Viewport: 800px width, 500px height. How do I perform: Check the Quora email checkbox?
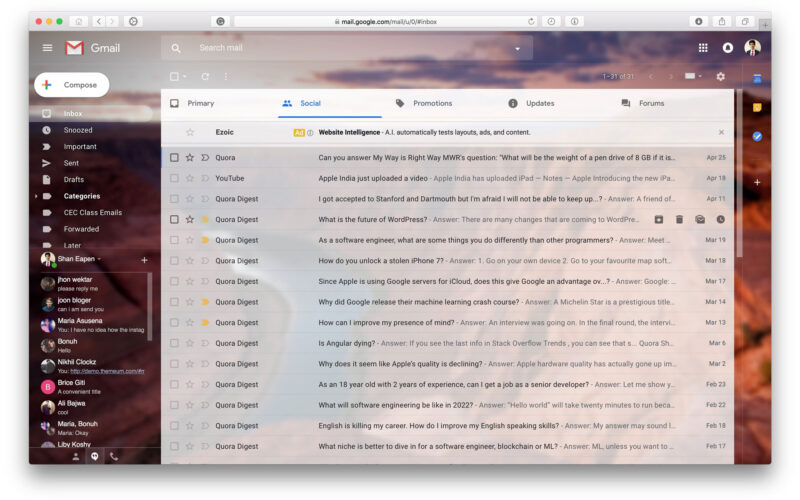click(174, 157)
